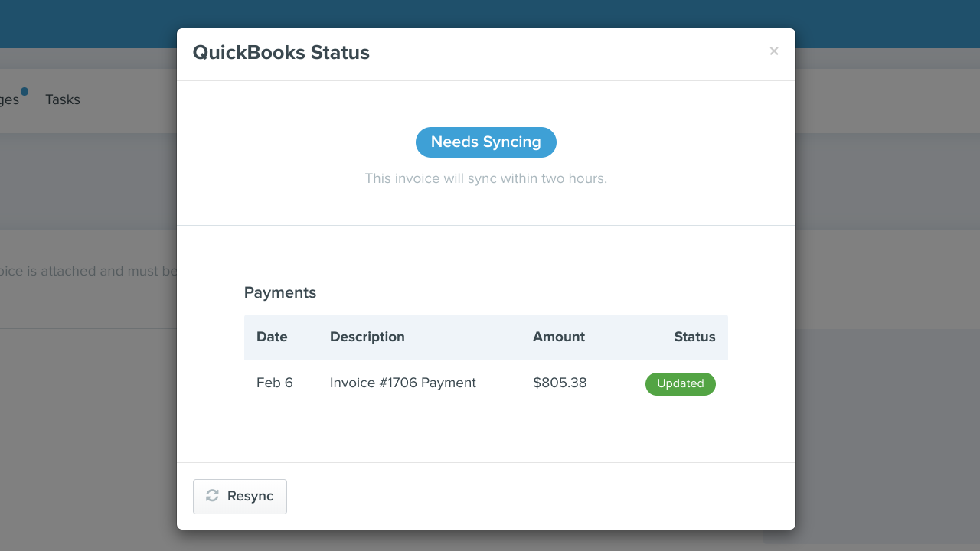Open the Tasks tab behind the dialog
Viewport: 980px width, 551px height.
coord(63,99)
